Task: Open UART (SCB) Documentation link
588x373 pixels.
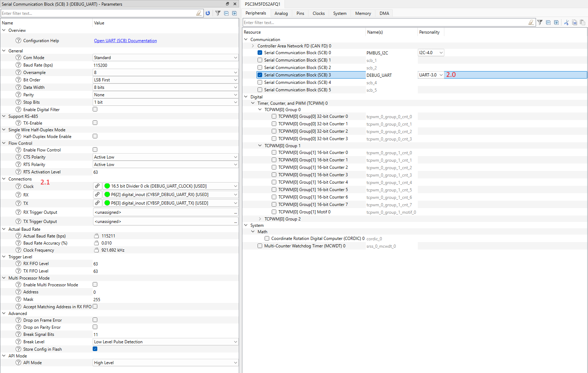Action: click(125, 41)
